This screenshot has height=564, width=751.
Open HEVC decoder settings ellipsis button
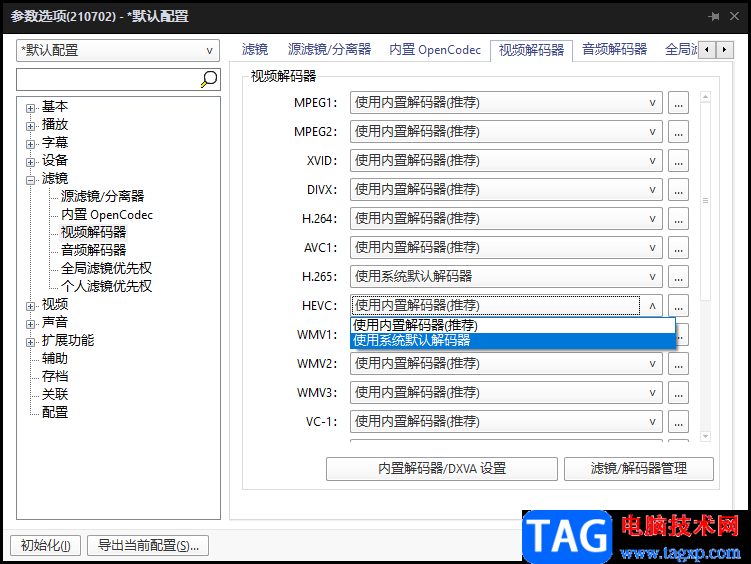pos(678,305)
